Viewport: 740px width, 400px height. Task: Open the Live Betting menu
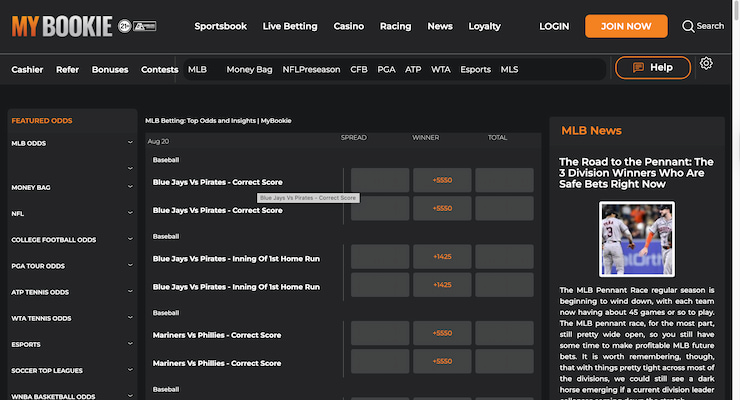pyautogui.click(x=290, y=26)
